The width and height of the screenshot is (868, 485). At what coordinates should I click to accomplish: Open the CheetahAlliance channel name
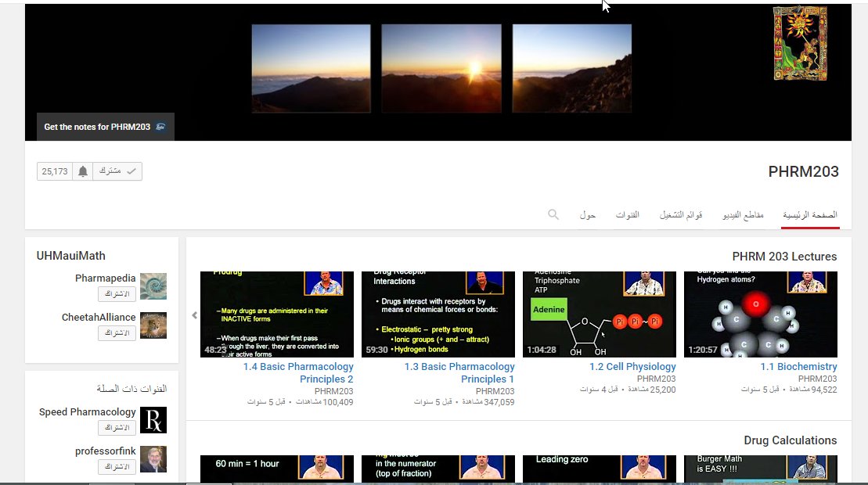point(99,318)
